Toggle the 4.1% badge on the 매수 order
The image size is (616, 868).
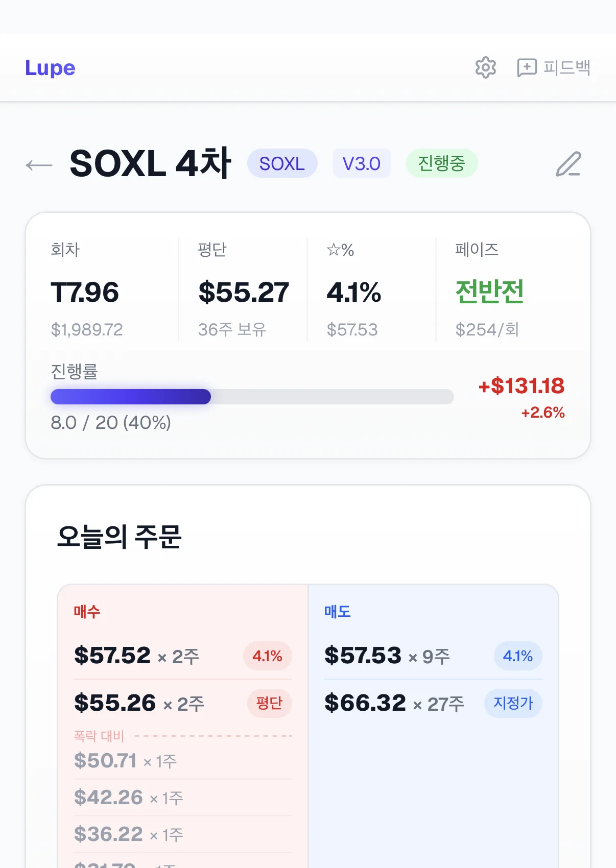(x=267, y=656)
